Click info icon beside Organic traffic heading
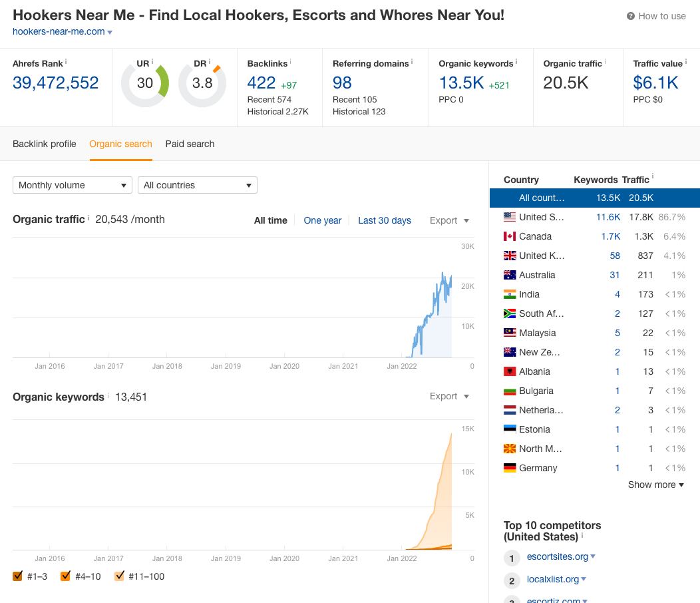700x603 pixels. [x=88, y=218]
